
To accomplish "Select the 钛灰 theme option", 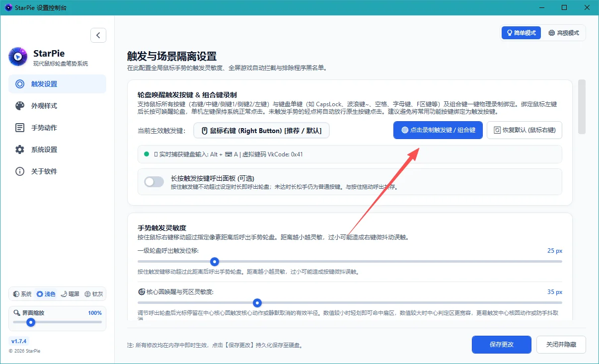I will click(x=94, y=294).
